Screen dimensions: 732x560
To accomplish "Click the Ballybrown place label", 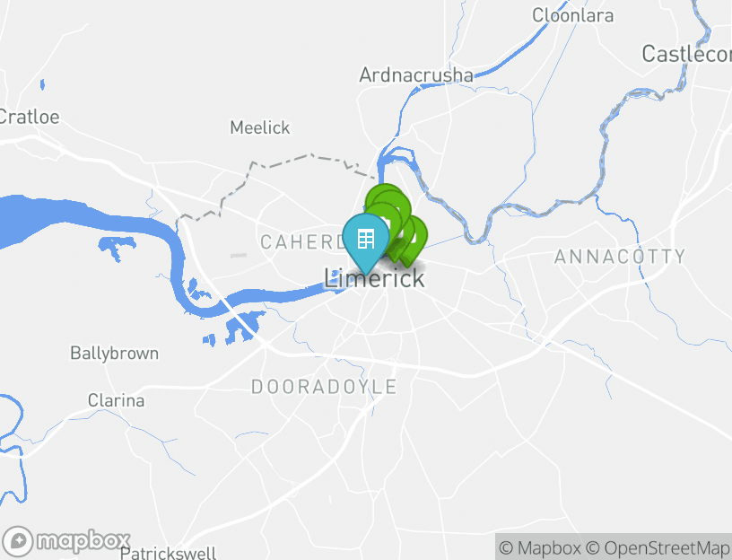I will [115, 353].
